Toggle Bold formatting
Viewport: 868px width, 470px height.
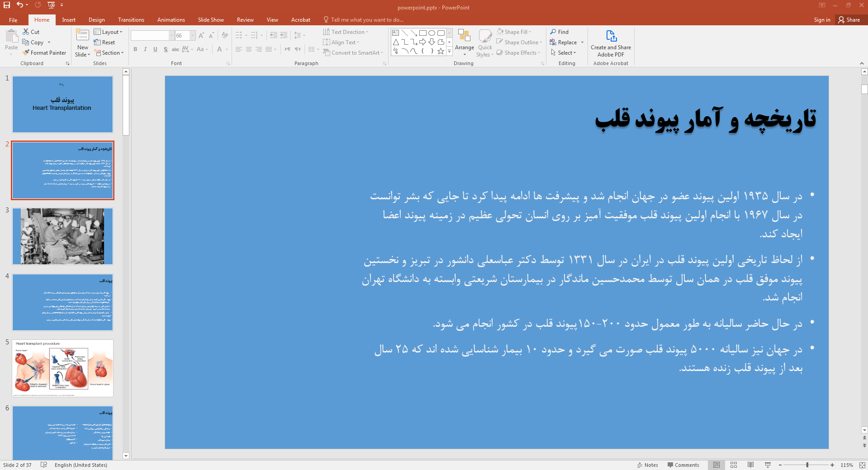[135, 49]
